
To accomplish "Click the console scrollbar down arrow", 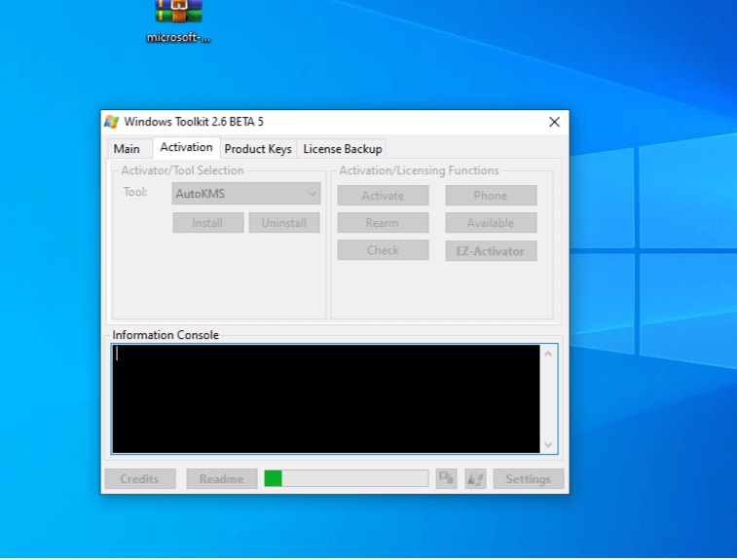I will click(548, 444).
